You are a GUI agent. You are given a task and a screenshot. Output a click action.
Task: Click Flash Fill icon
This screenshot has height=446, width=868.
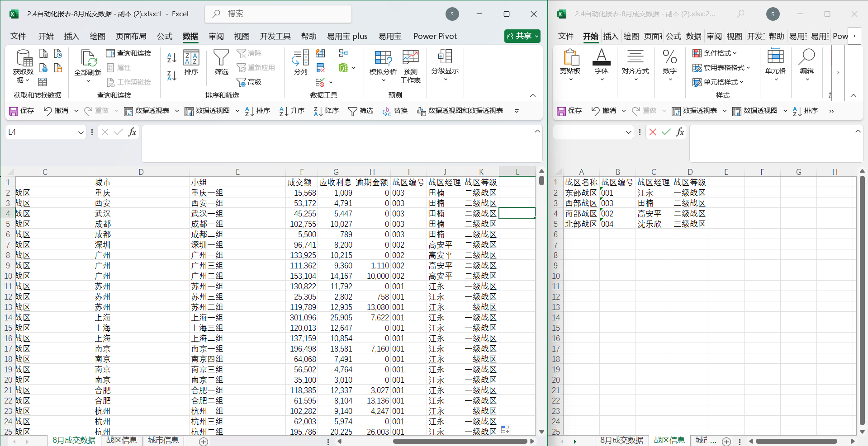tap(320, 53)
